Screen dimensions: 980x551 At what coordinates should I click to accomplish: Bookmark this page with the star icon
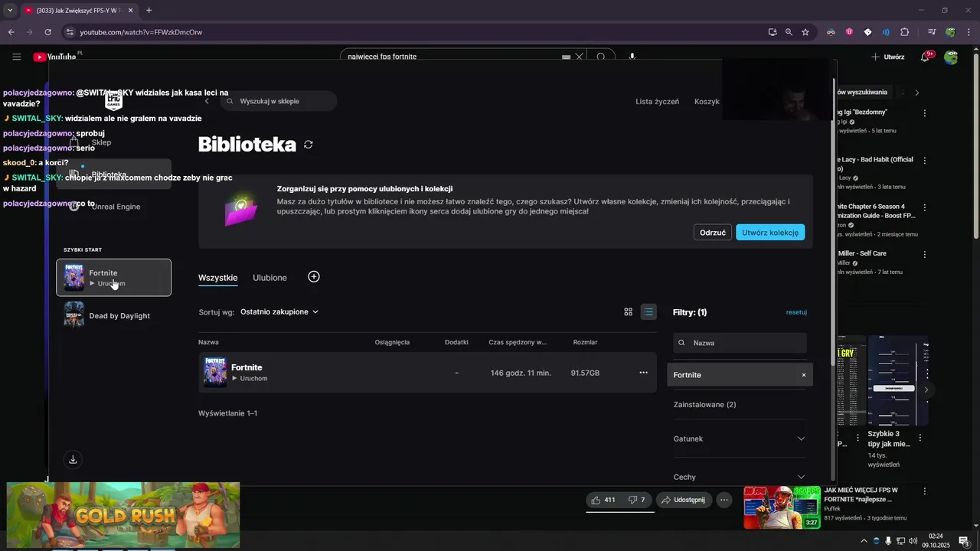tap(805, 32)
